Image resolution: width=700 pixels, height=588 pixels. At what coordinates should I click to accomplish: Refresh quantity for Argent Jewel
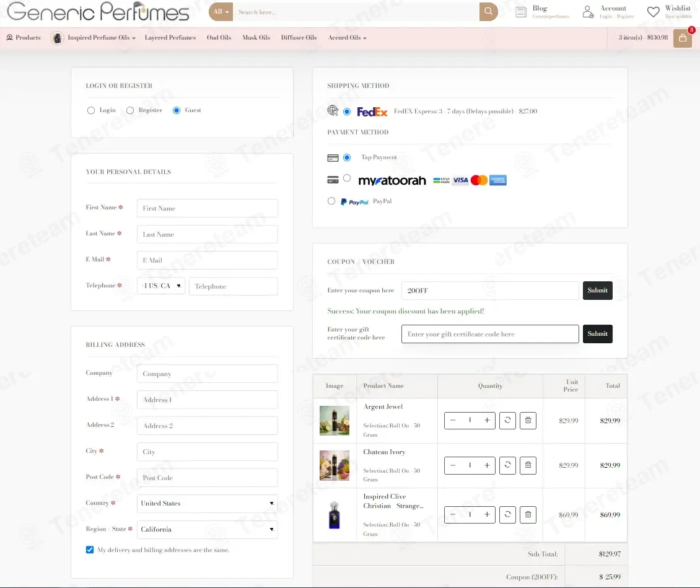(507, 420)
